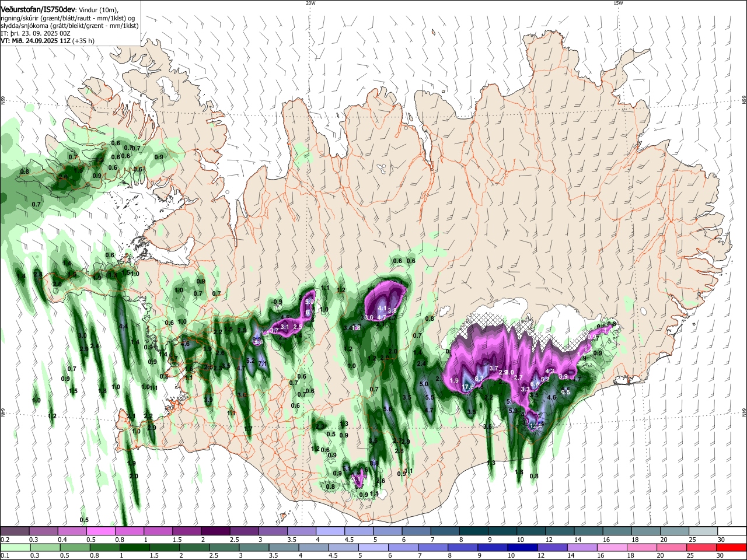Click the '(+35 h)' forecast offset text
Screen dimensions: 747x560
tap(84, 41)
